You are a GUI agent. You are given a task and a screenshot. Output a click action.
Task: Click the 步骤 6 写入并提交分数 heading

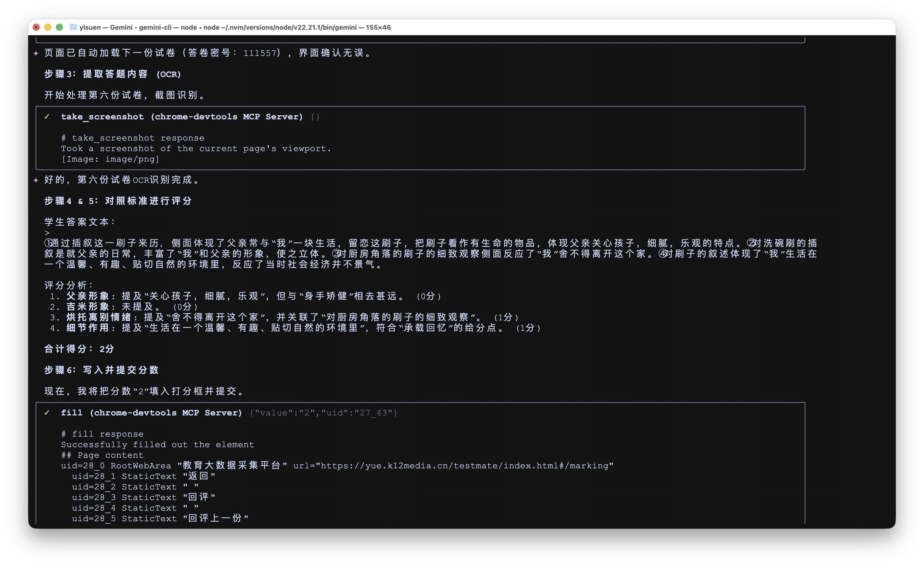(102, 370)
